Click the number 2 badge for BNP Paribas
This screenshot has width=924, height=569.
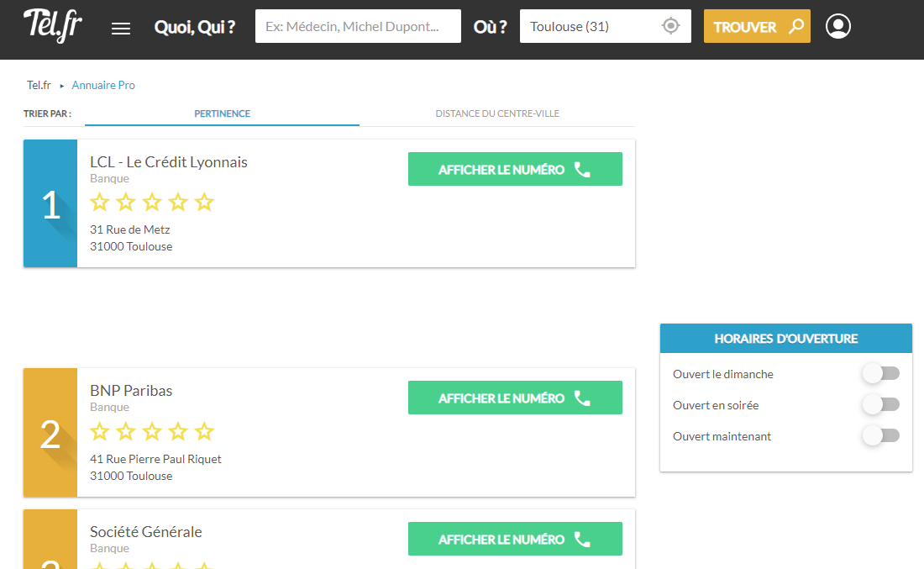[50, 434]
